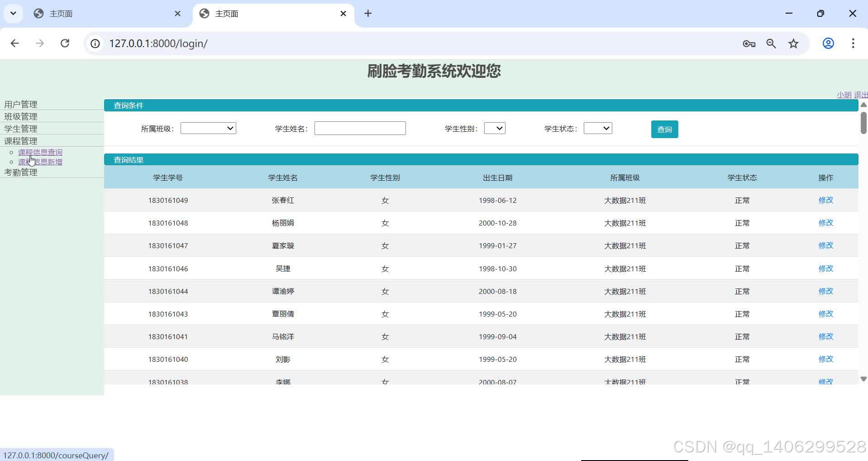Close the first 主页面 tab
Screen dimensions: 868x461
click(177, 14)
